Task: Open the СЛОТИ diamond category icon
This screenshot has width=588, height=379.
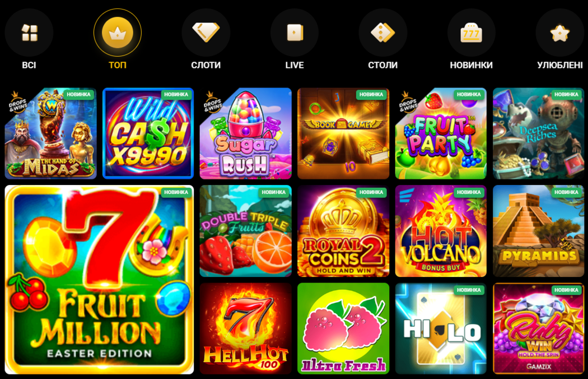Action: (x=206, y=33)
